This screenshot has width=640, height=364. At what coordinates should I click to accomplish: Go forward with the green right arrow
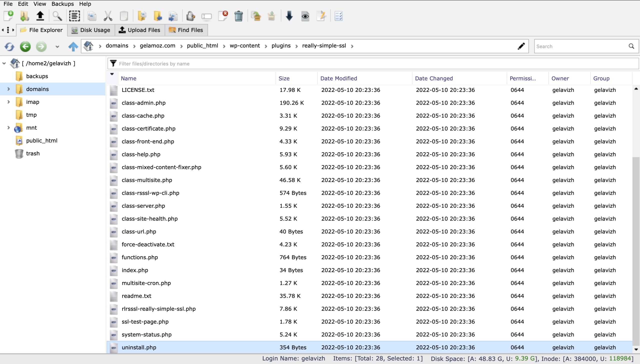41,46
